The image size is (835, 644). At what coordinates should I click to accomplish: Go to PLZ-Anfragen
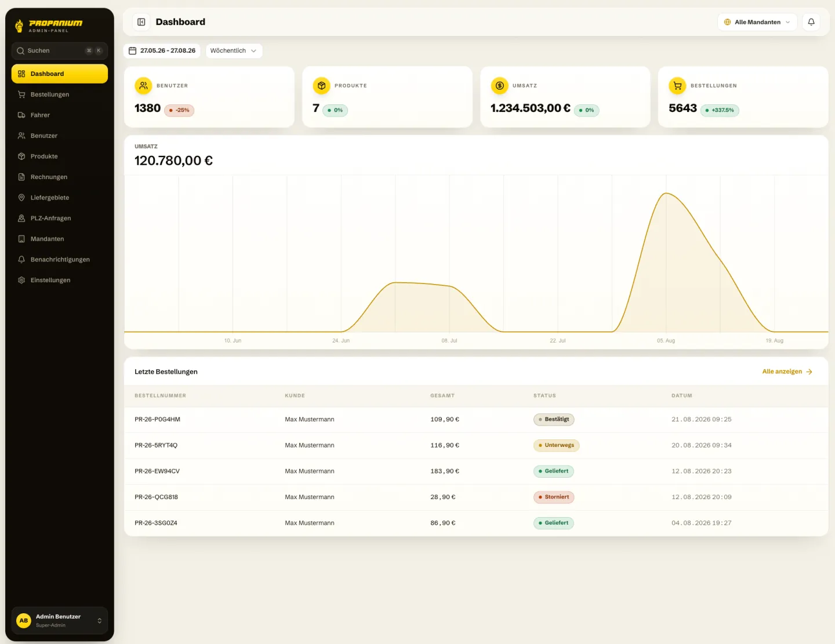[60, 219]
